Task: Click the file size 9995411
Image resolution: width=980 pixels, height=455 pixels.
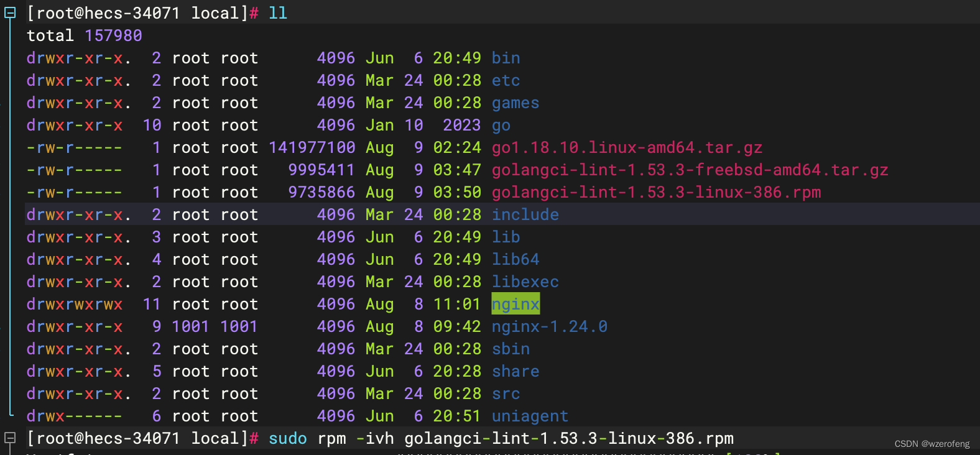Action: (x=321, y=170)
